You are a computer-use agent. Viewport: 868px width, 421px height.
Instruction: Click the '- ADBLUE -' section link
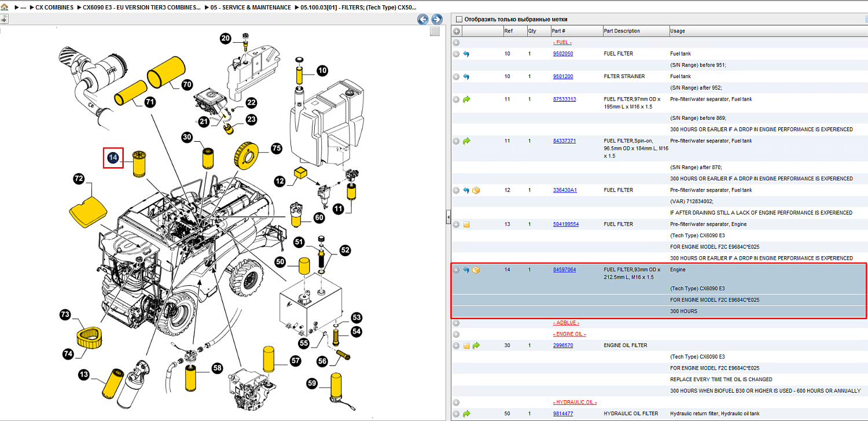point(566,323)
